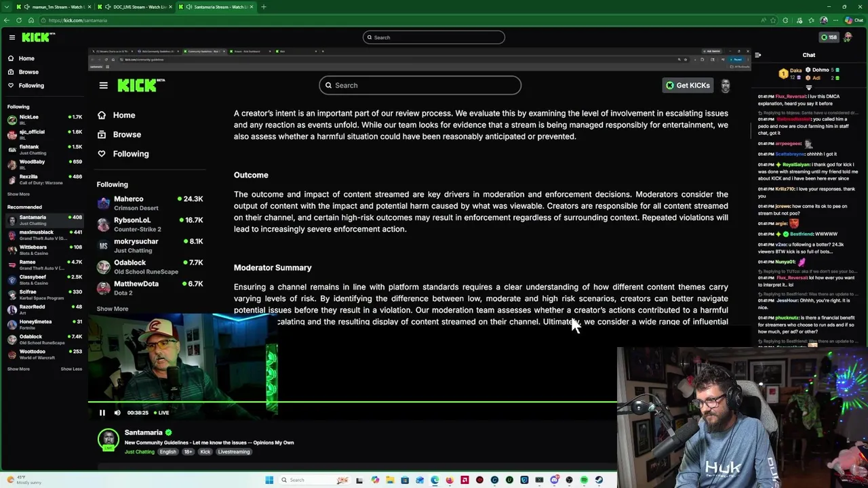Select Browse in outer sidebar

coord(28,72)
